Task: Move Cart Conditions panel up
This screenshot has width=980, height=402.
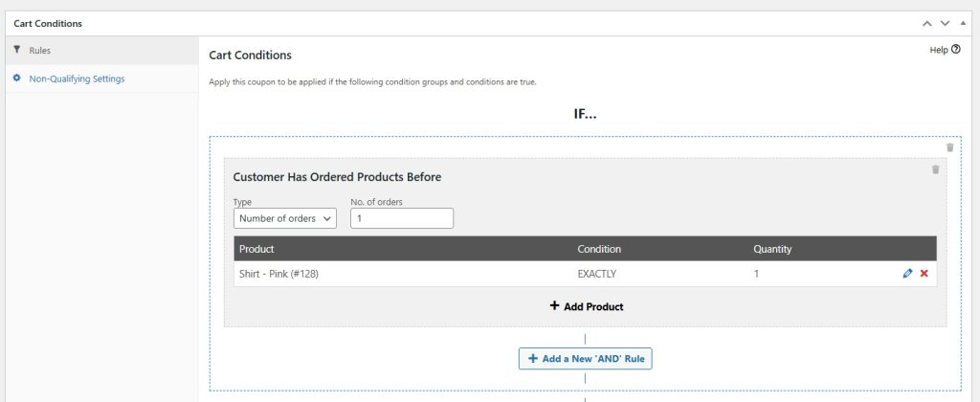Action: [x=926, y=24]
